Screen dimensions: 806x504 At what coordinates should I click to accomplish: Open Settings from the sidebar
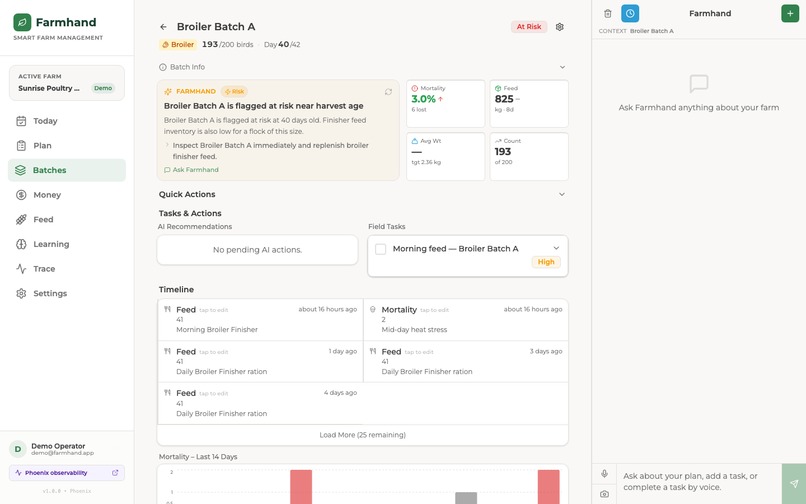67,293
